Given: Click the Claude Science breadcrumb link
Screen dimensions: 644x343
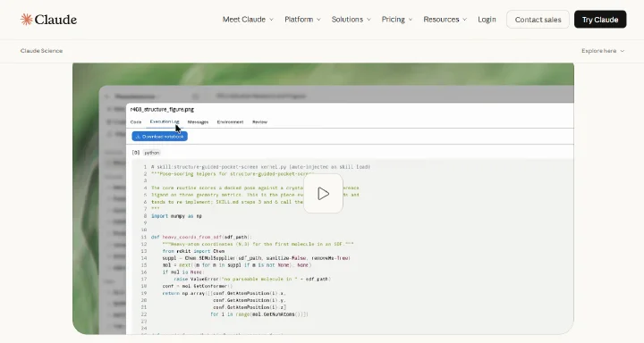Looking at the screenshot, I should [x=41, y=51].
